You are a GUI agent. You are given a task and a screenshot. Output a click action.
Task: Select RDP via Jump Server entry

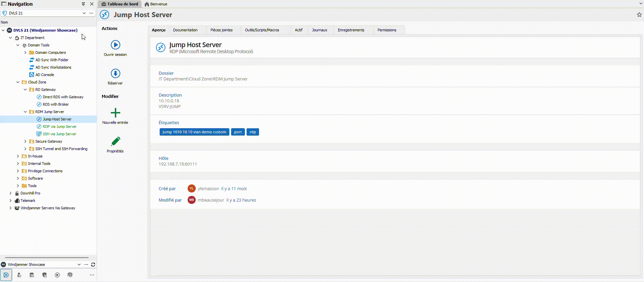coord(59,127)
